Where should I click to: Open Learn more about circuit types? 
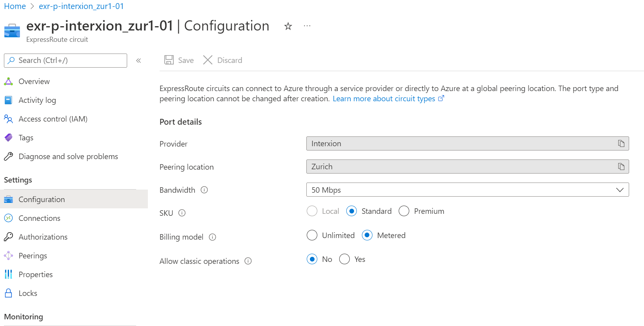point(384,99)
